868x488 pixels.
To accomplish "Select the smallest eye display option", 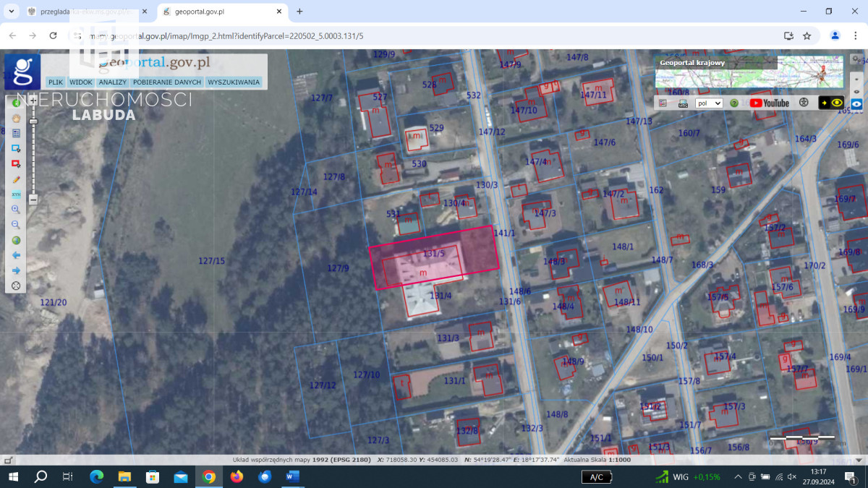I will tap(856, 78).
